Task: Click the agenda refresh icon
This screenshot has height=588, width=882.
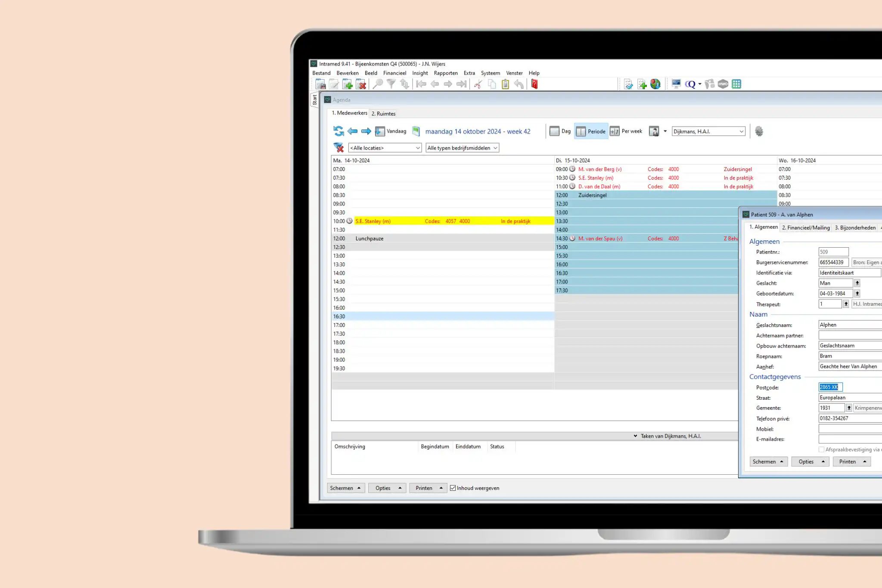Action: (x=339, y=131)
